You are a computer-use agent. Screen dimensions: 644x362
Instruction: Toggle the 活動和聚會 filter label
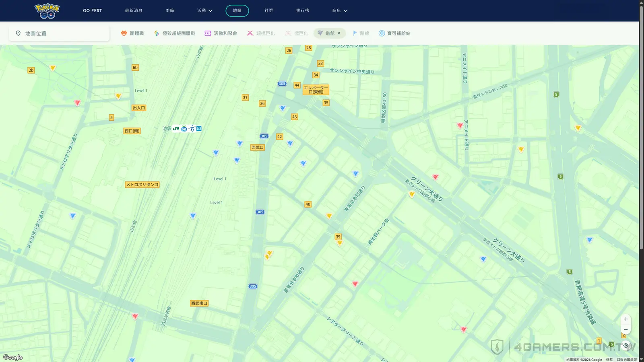225,33
